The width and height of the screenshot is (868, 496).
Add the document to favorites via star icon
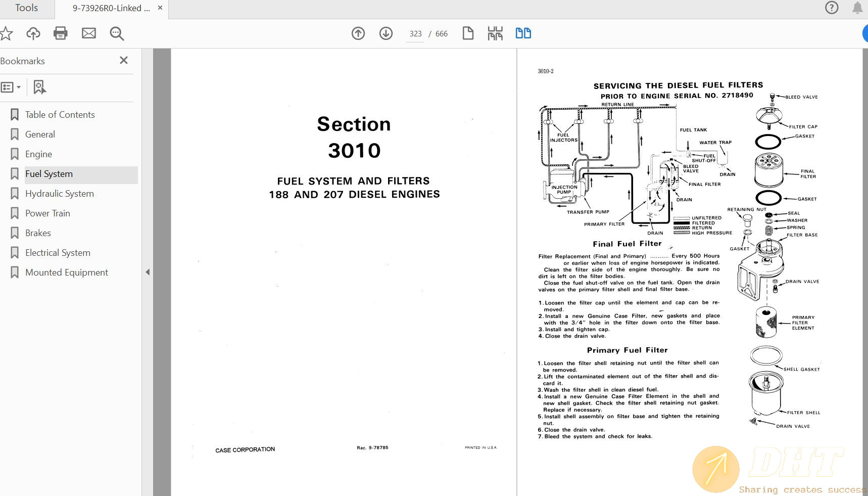[x=7, y=33]
